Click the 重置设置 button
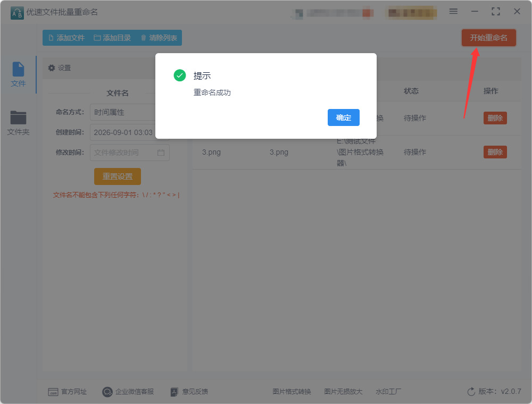The width and height of the screenshot is (532, 404). tap(118, 176)
